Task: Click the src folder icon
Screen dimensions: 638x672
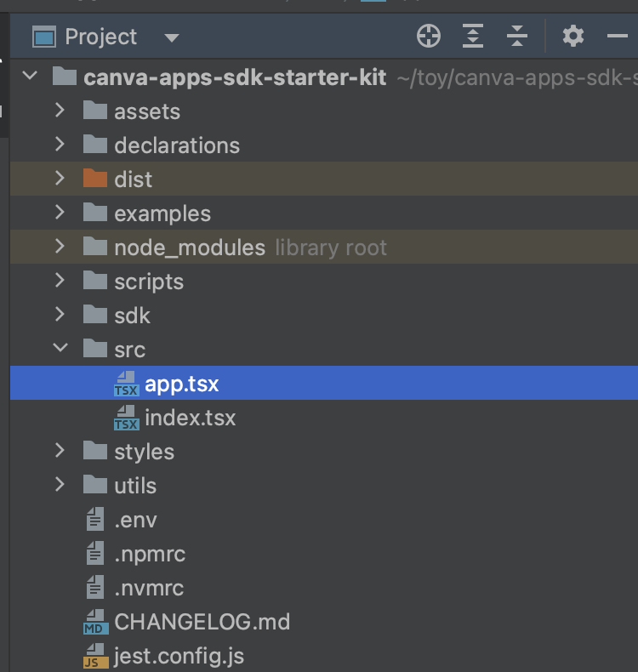Action: point(95,349)
